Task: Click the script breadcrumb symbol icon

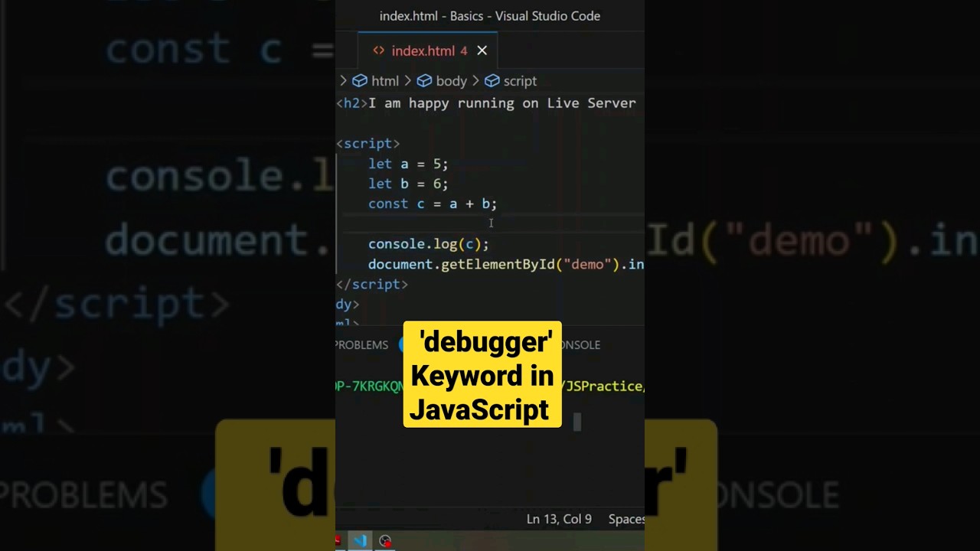Action: tap(492, 80)
